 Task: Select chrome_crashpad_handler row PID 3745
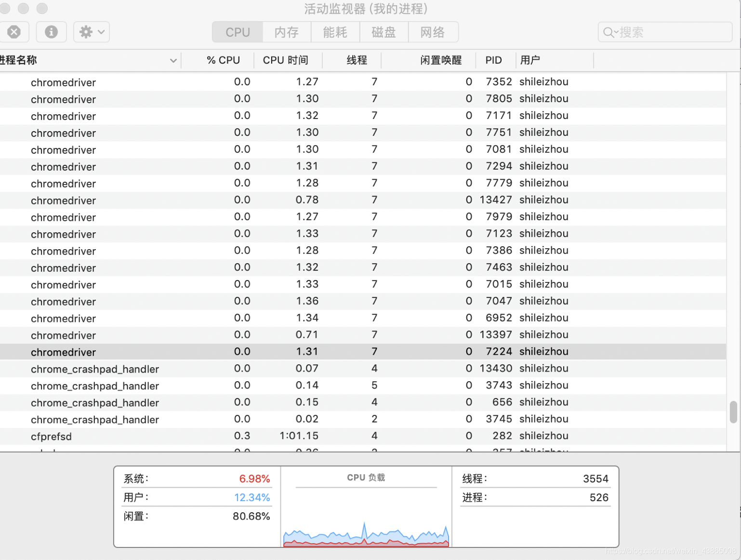pos(363,420)
